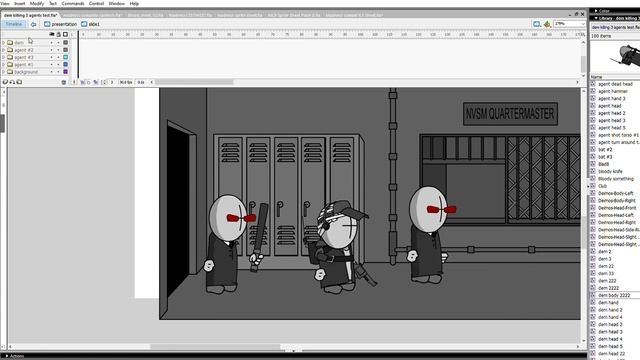The width and height of the screenshot is (640, 360).
Task: Lock the dem layer
Action: click(x=58, y=42)
